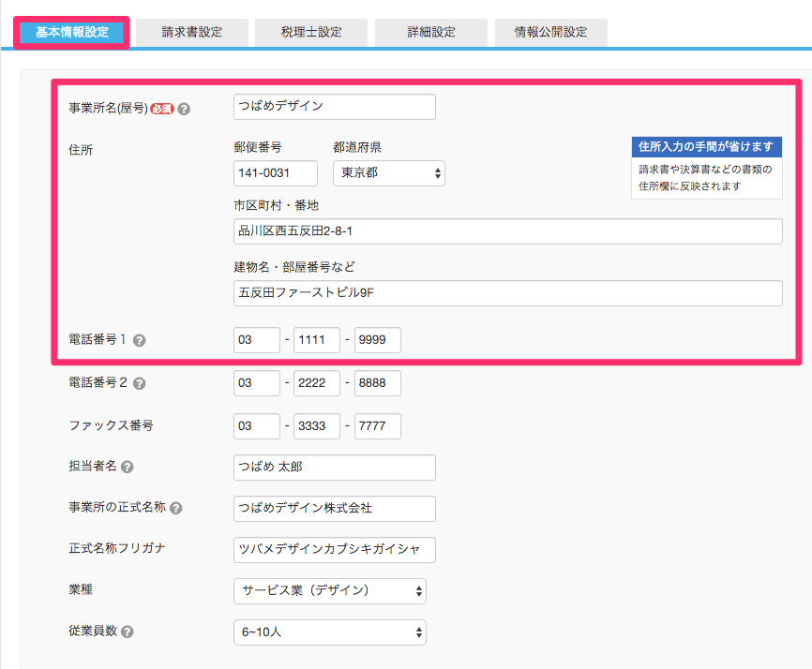Click the ファックス番号 label
The width and height of the screenshot is (812, 669).
tap(111, 425)
